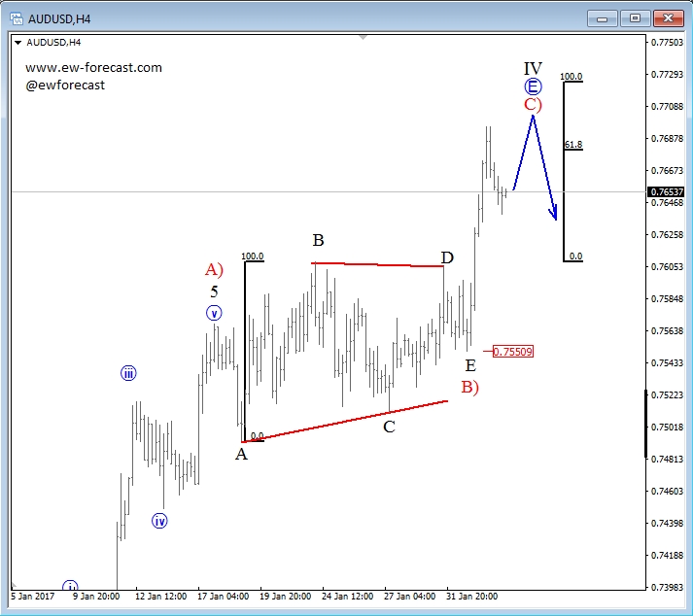693x616 pixels.
Task: Click the AUDUSD,H4 chart window icon
Action: (17, 19)
